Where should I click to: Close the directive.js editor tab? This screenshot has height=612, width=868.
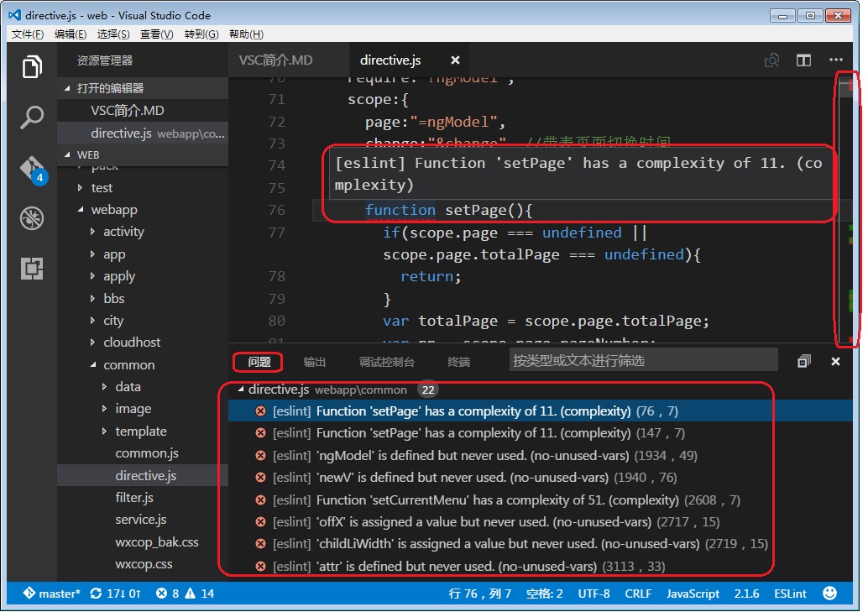click(455, 60)
